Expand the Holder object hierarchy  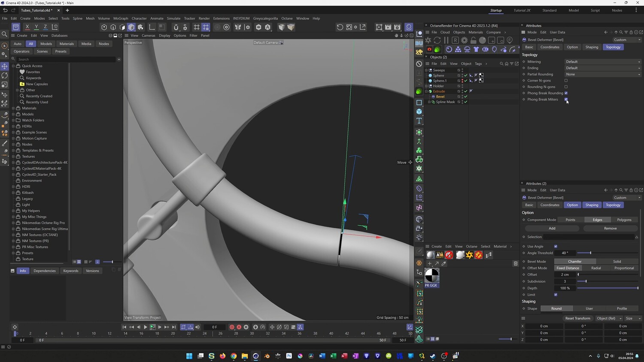coord(426,86)
